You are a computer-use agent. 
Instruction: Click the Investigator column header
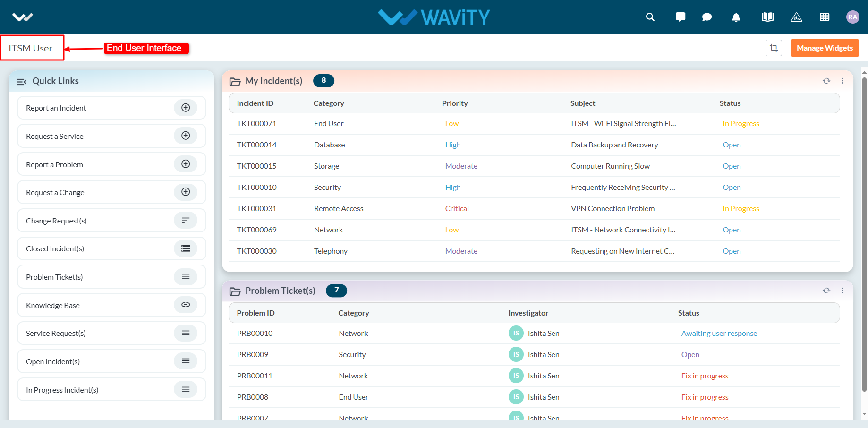point(528,313)
